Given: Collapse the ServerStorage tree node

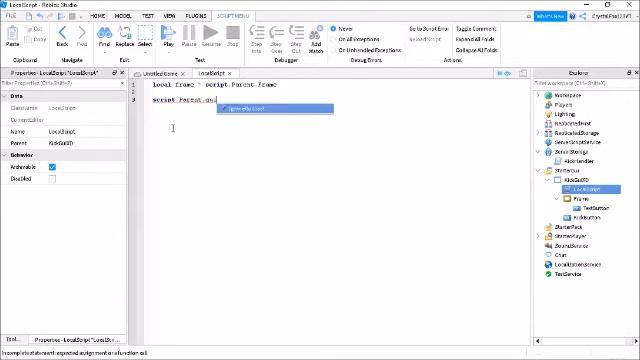Looking at the screenshot, I should click(538, 152).
